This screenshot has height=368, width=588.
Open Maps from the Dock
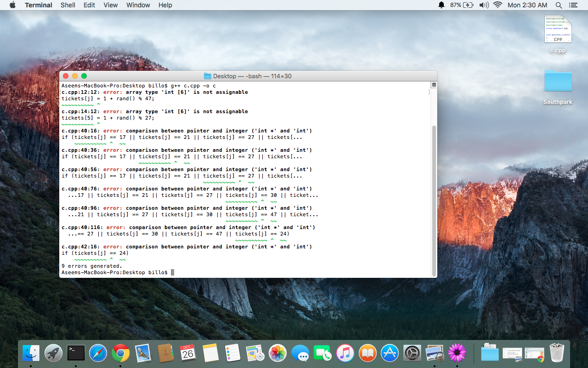point(255,353)
